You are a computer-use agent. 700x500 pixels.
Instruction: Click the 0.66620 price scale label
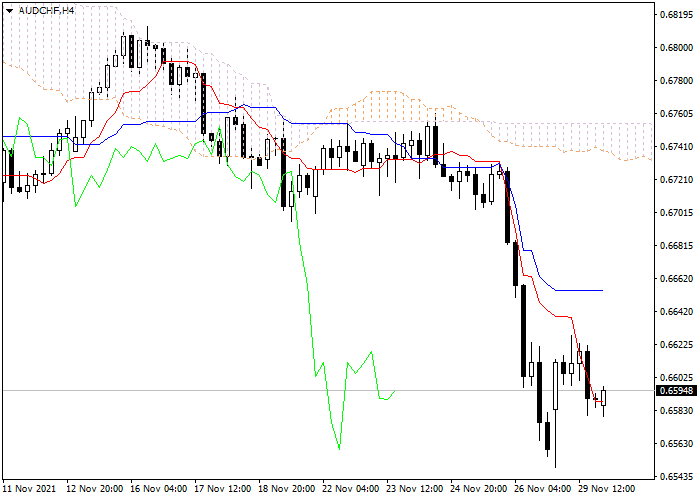click(x=676, y=279)
